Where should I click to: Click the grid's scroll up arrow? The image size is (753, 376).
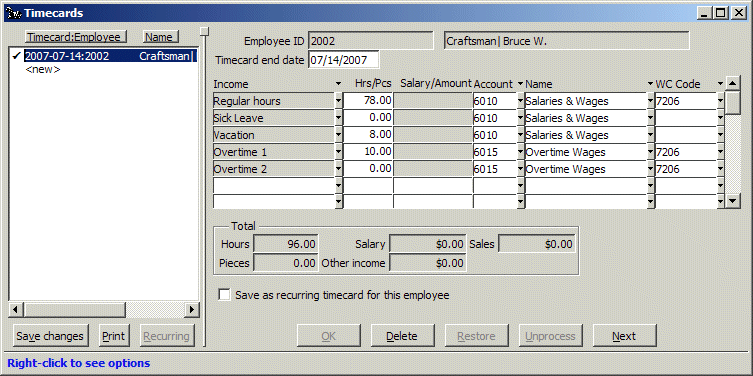[x=732, y=84]
